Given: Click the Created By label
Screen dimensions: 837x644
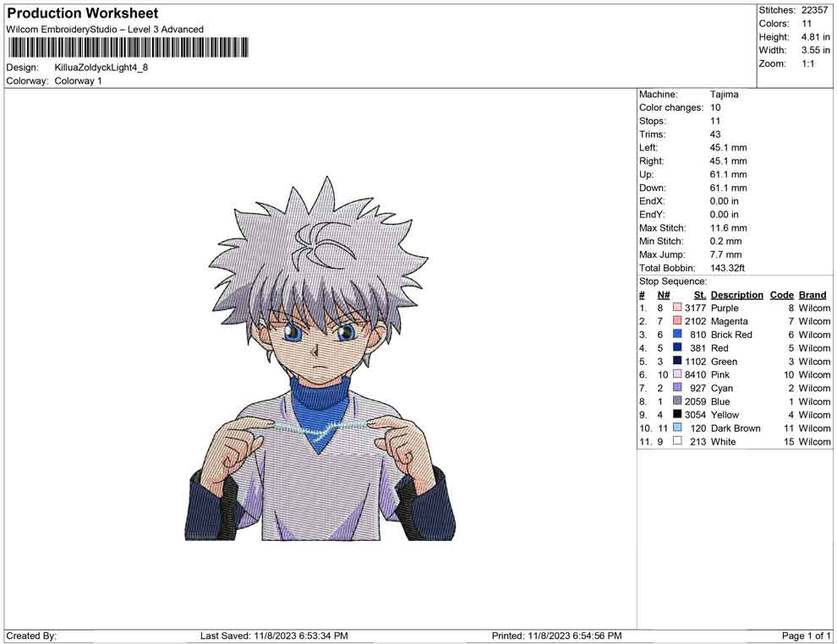Looking at the screenshot, I should 31,636.
